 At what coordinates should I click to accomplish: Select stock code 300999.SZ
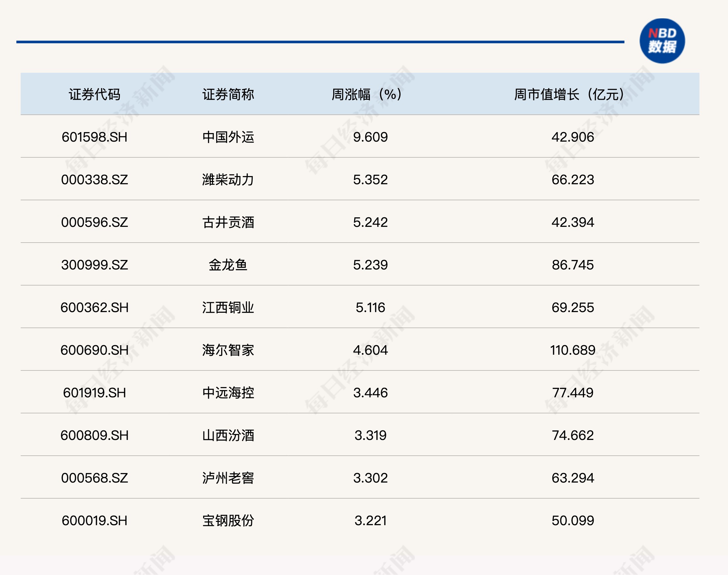click(x=95, y=265)
